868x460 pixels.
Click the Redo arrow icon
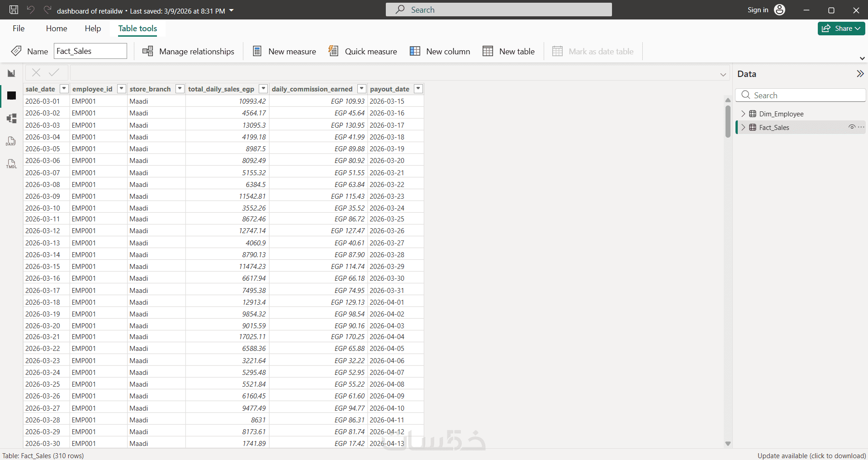pos(47,10)
